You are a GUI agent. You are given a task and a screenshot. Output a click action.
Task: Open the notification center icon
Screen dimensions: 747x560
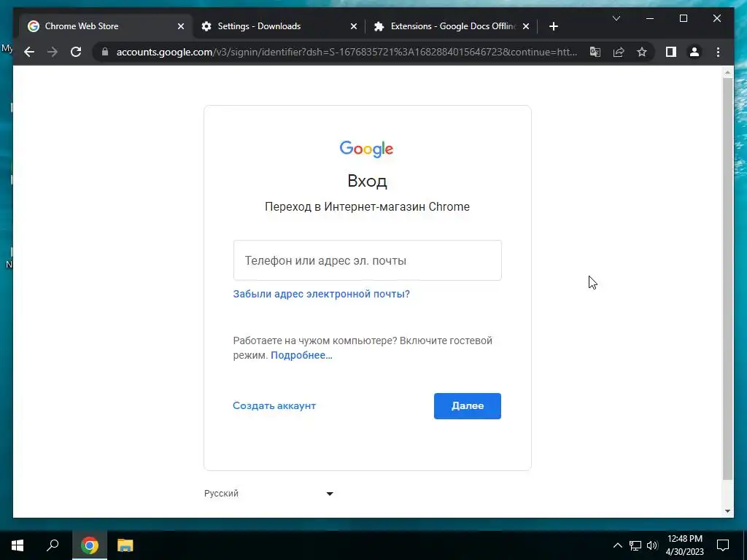(723, 545)
